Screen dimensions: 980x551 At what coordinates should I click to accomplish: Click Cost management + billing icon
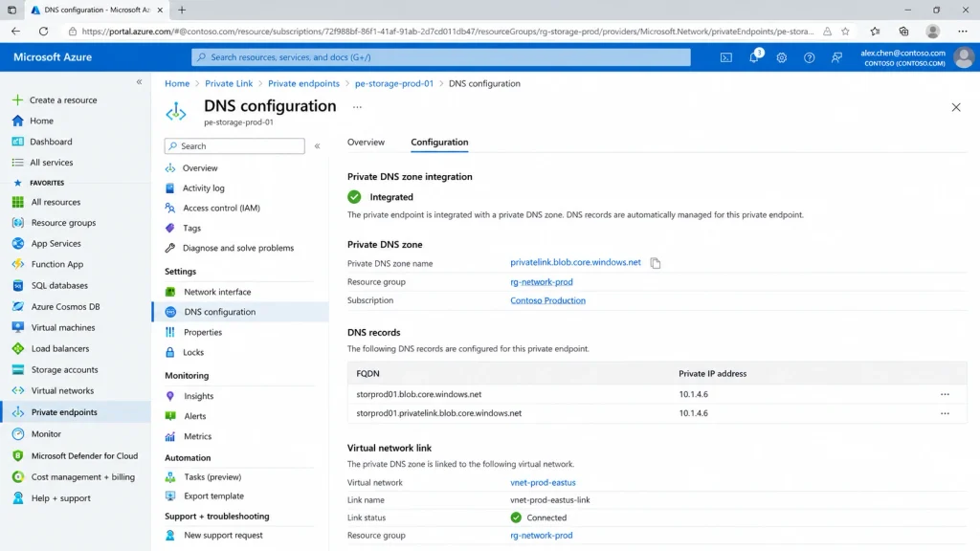tap(17, 476)
